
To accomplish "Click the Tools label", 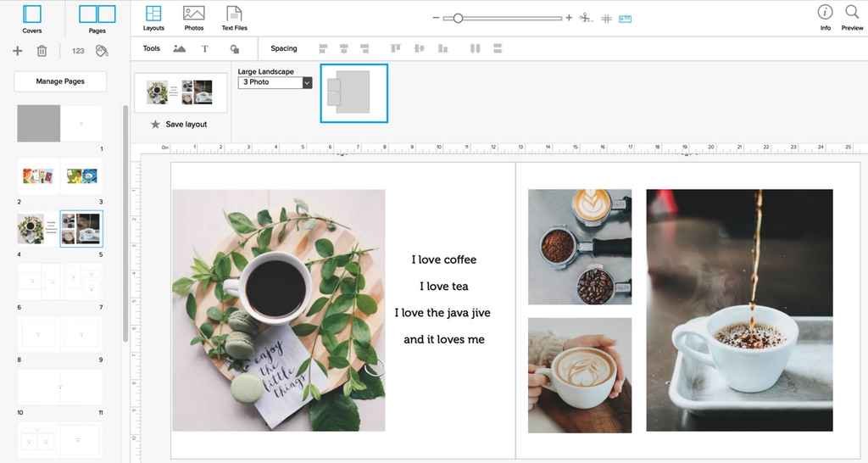I will pyautogui.click(x=151, y=48).
